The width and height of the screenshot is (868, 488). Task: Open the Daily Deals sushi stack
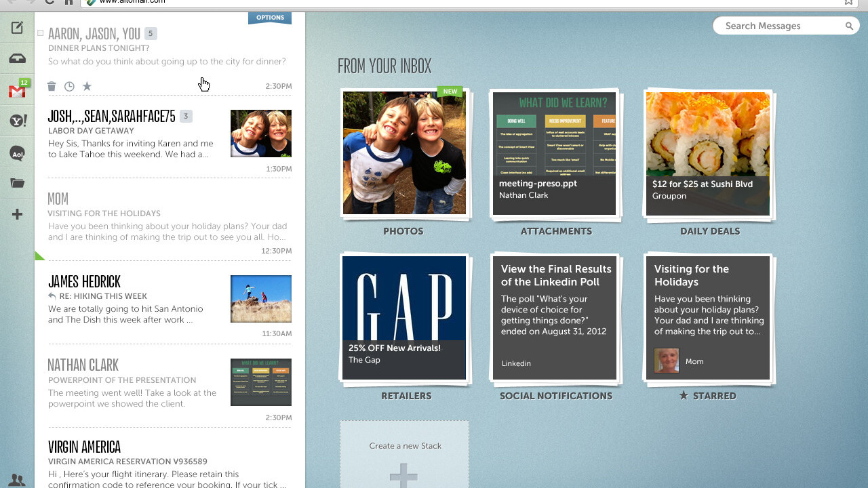[707, 153]
